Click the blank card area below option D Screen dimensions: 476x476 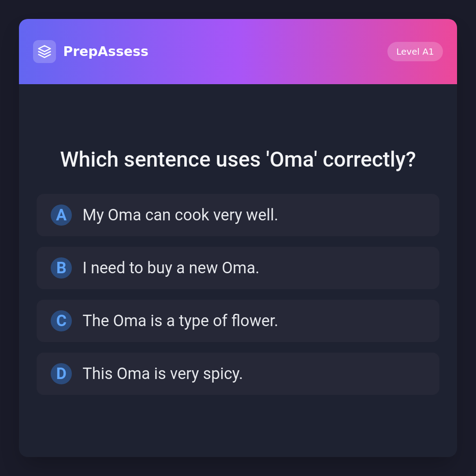tap(238, 425)
